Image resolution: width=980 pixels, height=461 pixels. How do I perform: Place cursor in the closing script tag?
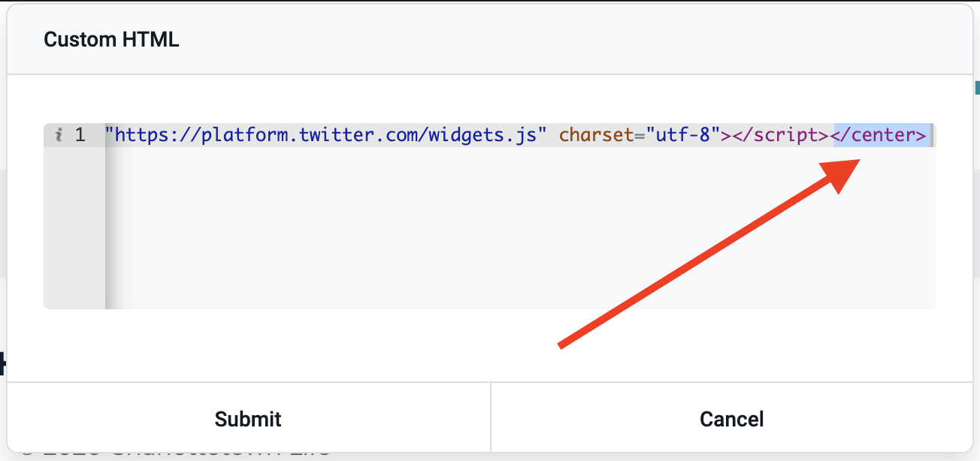click(x=779, y=135)
